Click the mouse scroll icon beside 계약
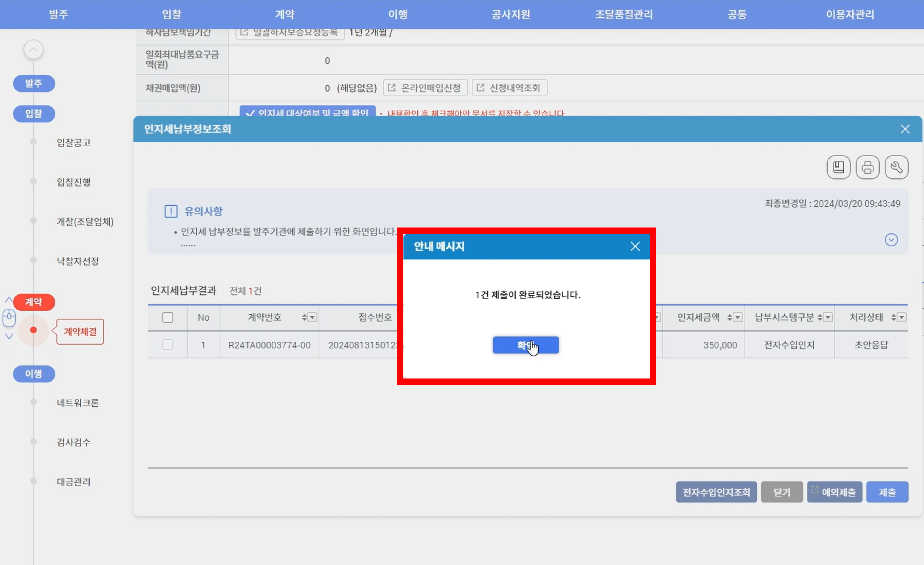Image resolution: width=924 pixels, height=565 pixels. [9, 318]
